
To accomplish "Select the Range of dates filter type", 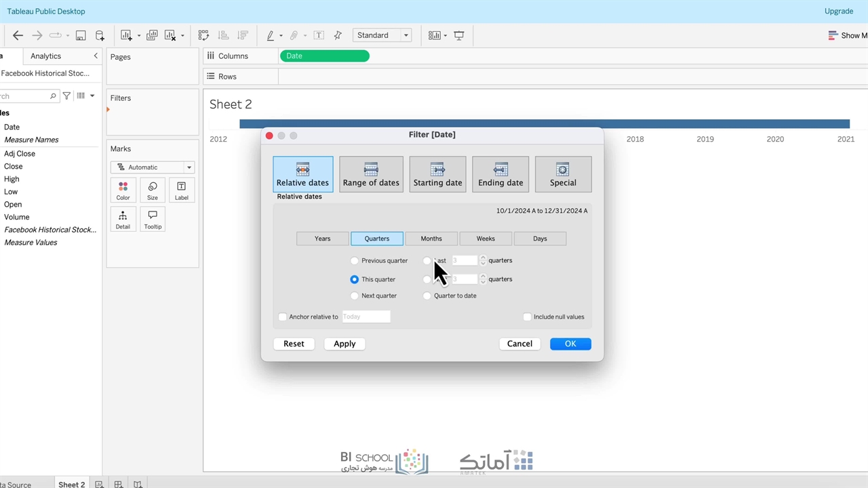I will click(x=371, y=174).
